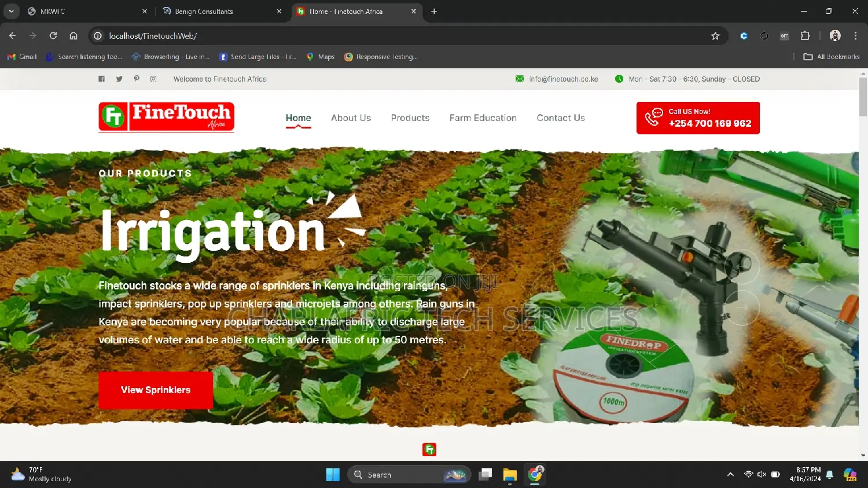Switch to the Benign Consultants tab

pyautogui.click(x=222, y=12)
